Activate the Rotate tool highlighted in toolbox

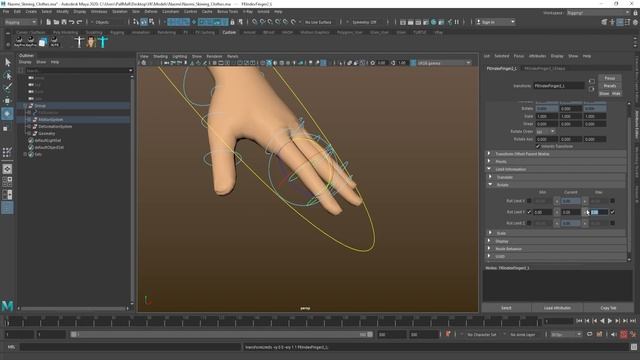click(7, 113)
